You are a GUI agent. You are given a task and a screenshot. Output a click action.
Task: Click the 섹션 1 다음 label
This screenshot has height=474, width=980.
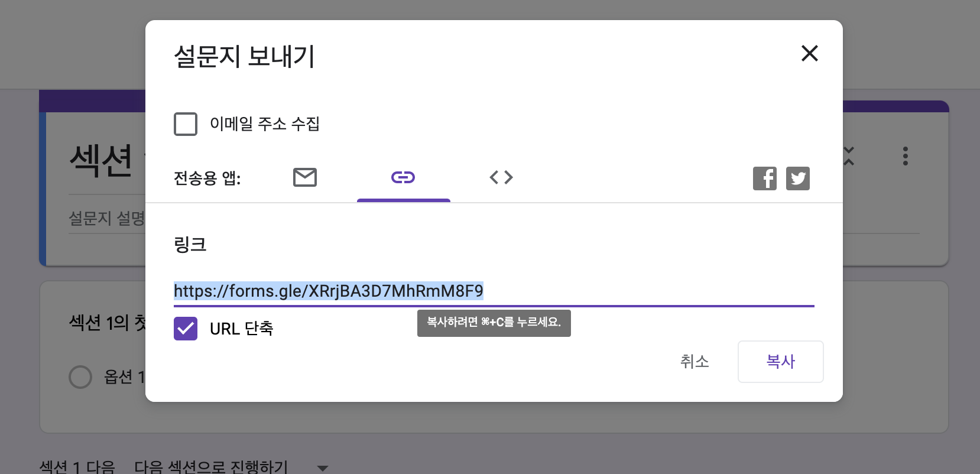point(77,467)
